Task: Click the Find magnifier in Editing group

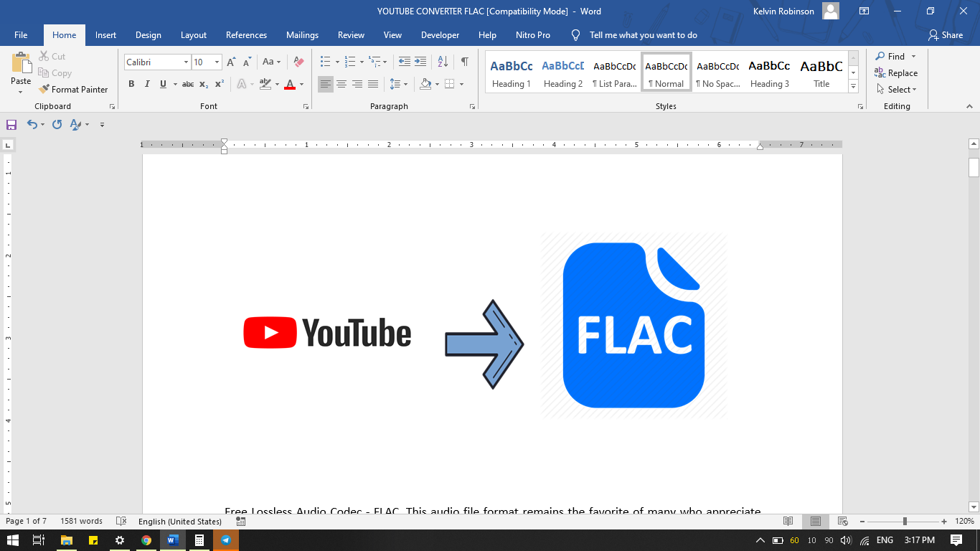Action: pos(880,56)
